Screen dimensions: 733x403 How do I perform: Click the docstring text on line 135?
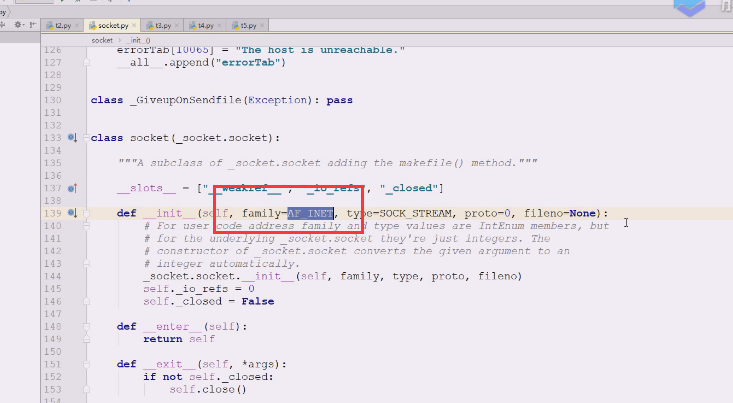327,163
